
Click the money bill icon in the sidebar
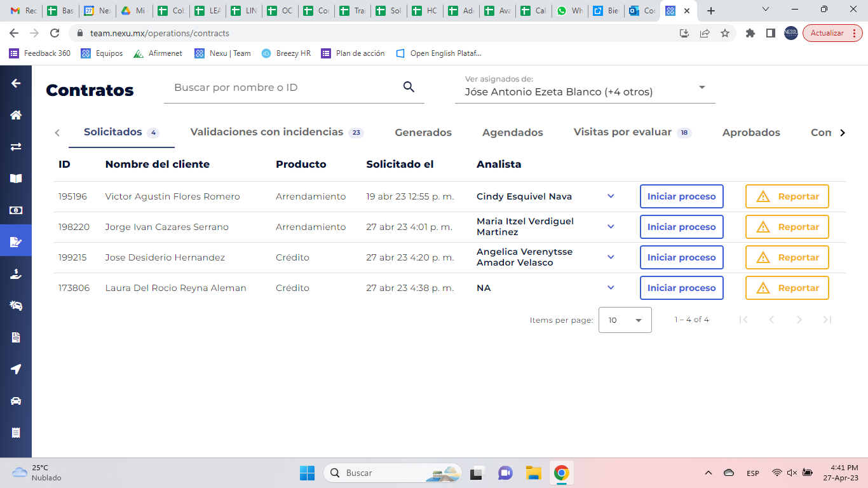point(16,210)
